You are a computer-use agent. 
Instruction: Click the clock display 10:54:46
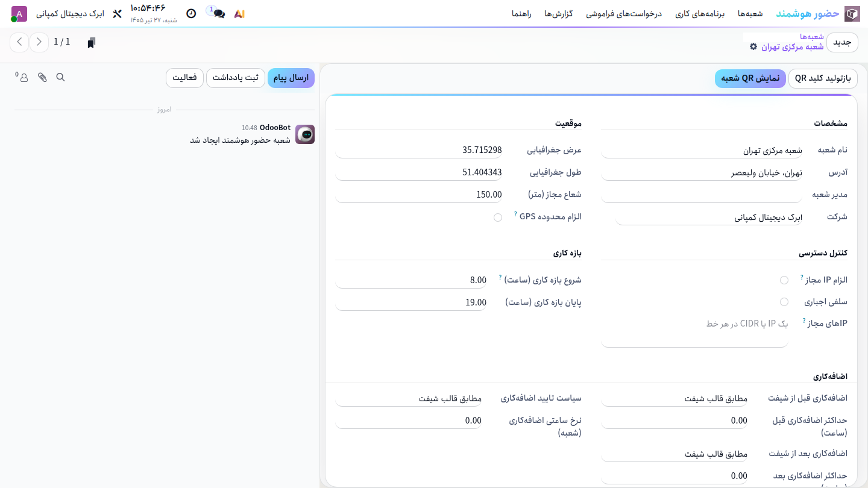click(148, 8)
